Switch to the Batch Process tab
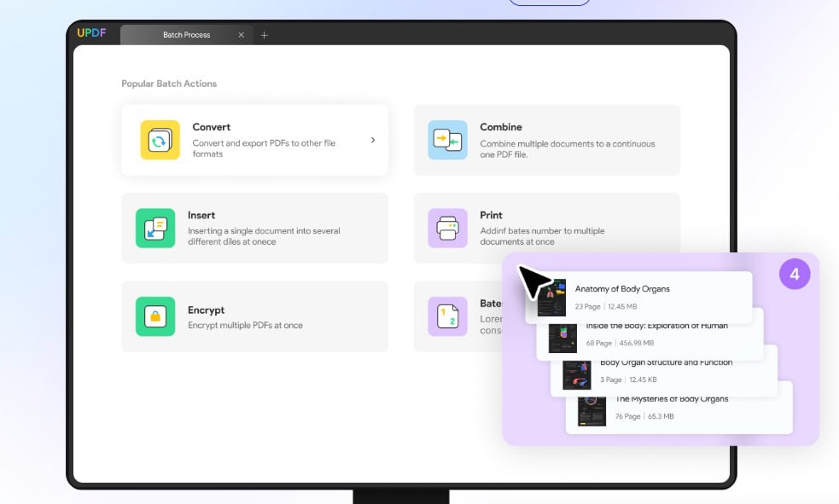The height and width of the screenshot is (504, 839). pos(187,35)
